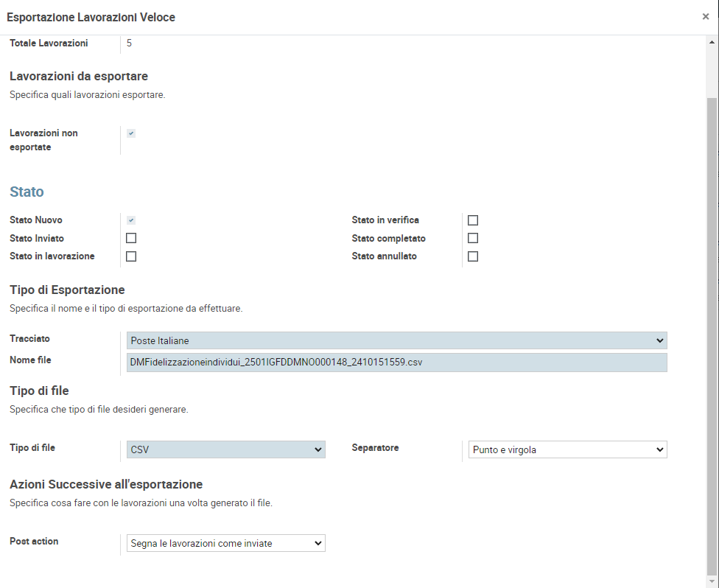Viewport: 719px width, 588px height.
Task: Select the Stato completato checkbox
Action: (473, 238)
